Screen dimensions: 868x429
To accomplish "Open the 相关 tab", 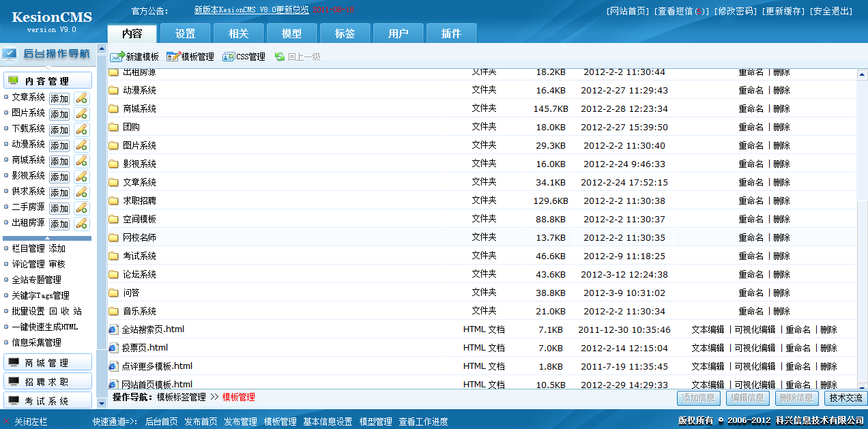I will [x=239, y=33].
